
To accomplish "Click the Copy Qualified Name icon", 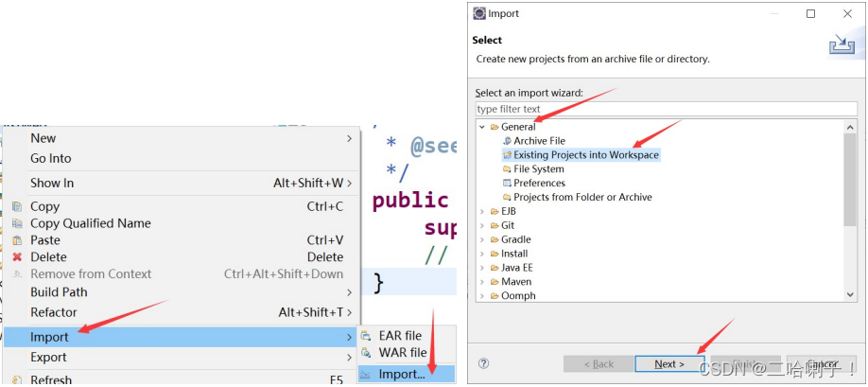I will pyautogui.click(x=17, y=223).
